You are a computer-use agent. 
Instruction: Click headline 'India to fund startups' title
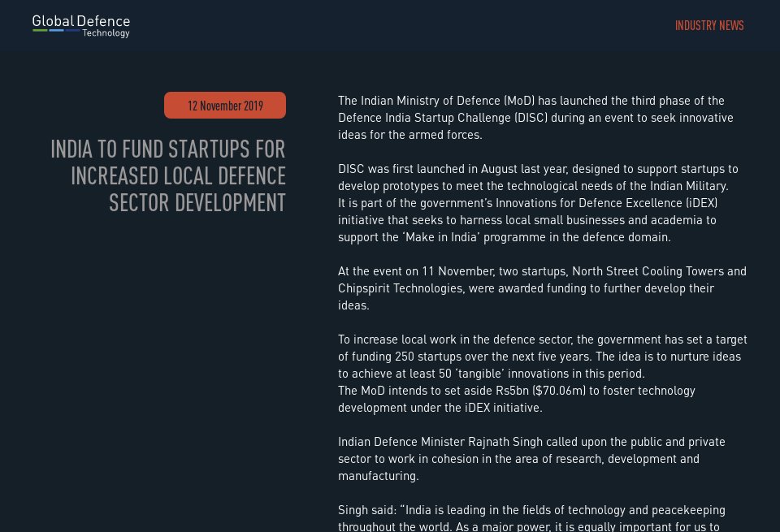click(168, 176)
